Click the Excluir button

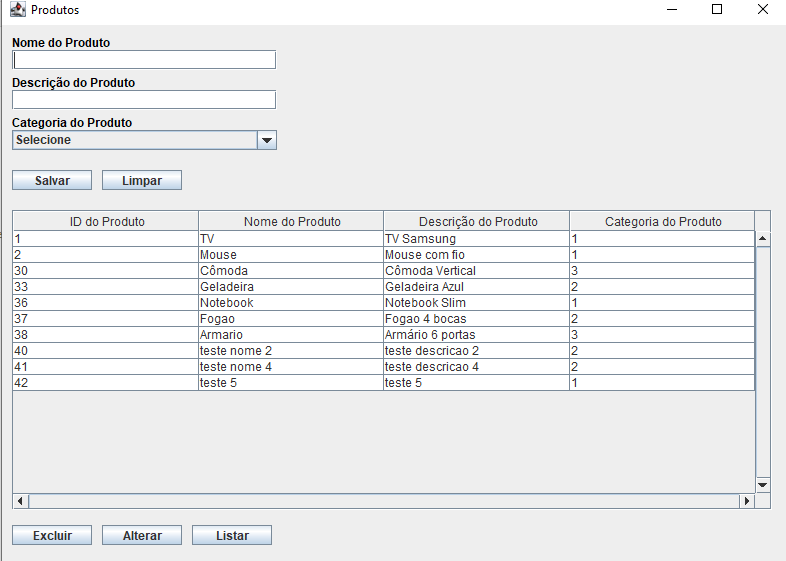click(x=52, y=535)
